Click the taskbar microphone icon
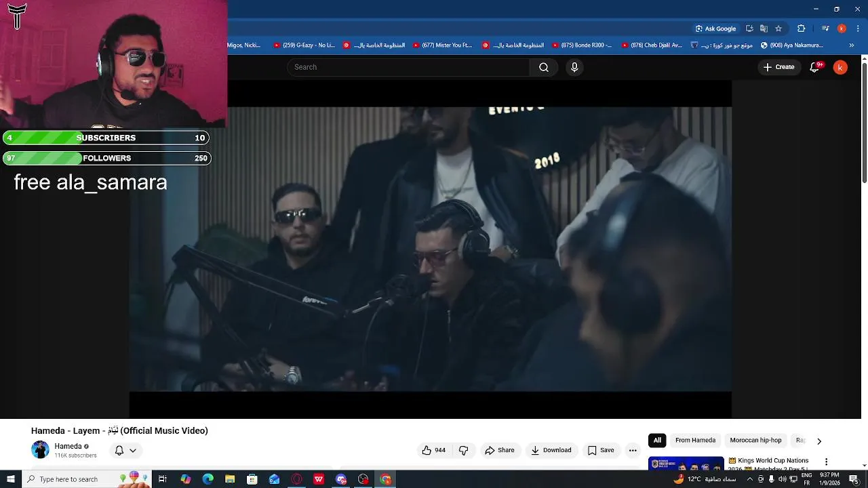Viewport: 868px width, 488px height. click(x=771, y=479)
